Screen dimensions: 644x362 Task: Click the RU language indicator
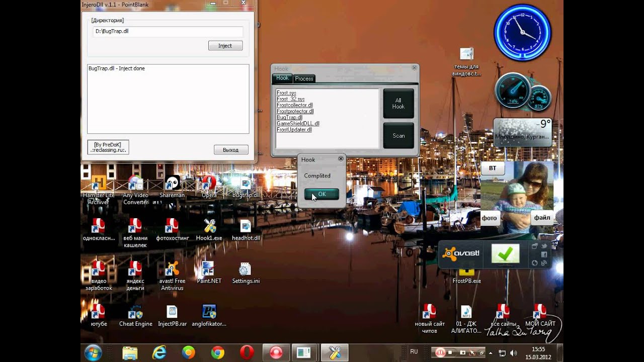tap(414, 352)
